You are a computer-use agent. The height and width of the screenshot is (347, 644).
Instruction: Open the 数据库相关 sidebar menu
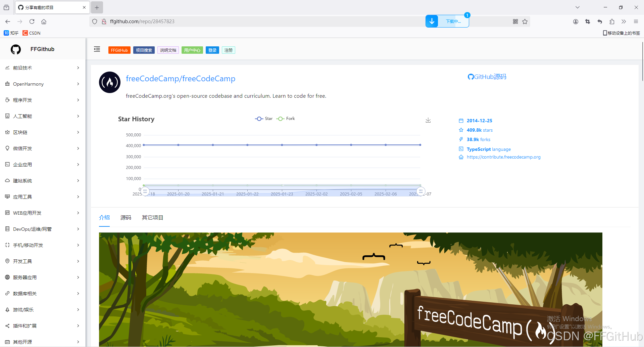pos(43,294)
